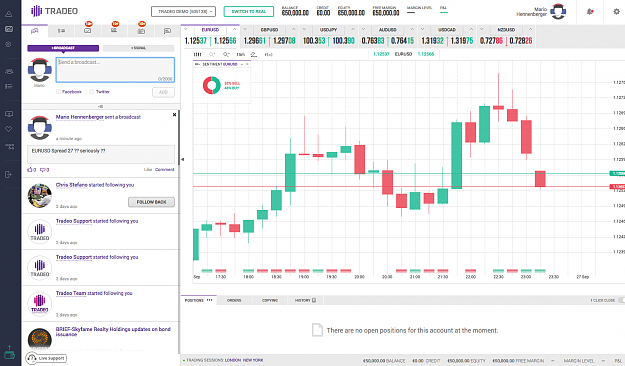Open the list icon in the sidebar
This screenshot has height=366, width=625.
pyautogui.click(x=9, y=86)
